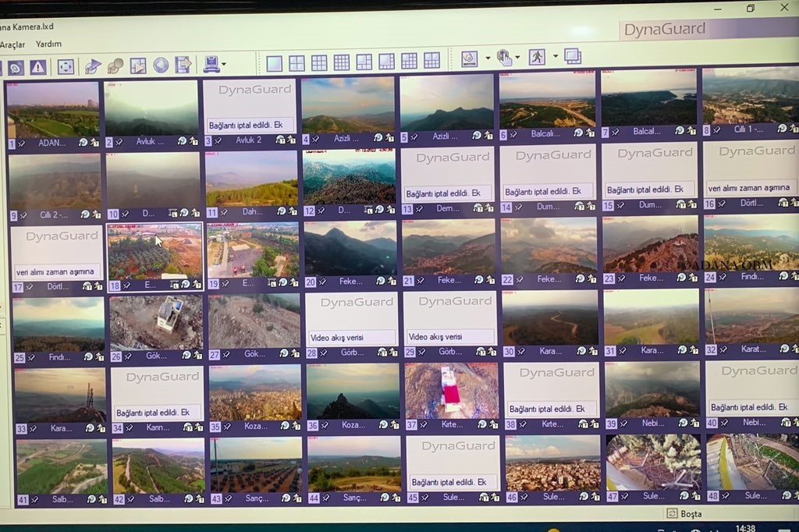Click camera 11 number label
799x532 pixels.
211,212
